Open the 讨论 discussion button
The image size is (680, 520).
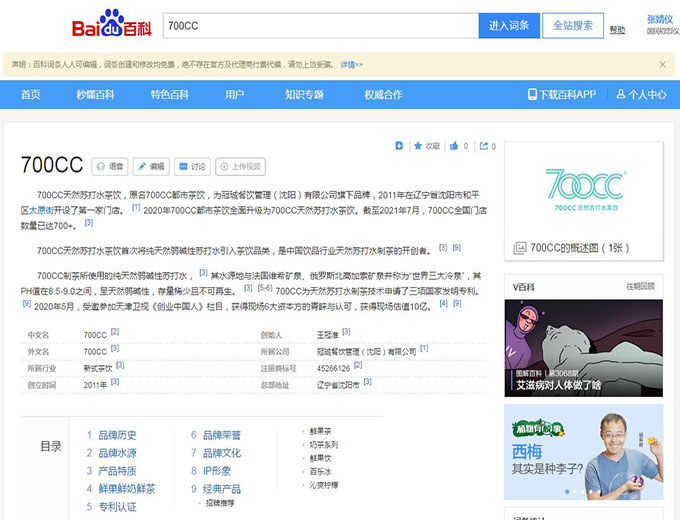[192, 166]
